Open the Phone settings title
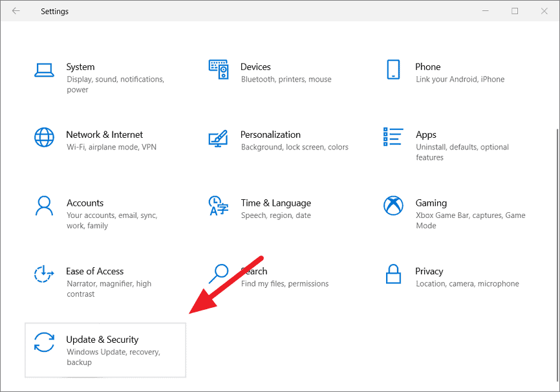The image size is (560, 392). click(x=427, y=67)
